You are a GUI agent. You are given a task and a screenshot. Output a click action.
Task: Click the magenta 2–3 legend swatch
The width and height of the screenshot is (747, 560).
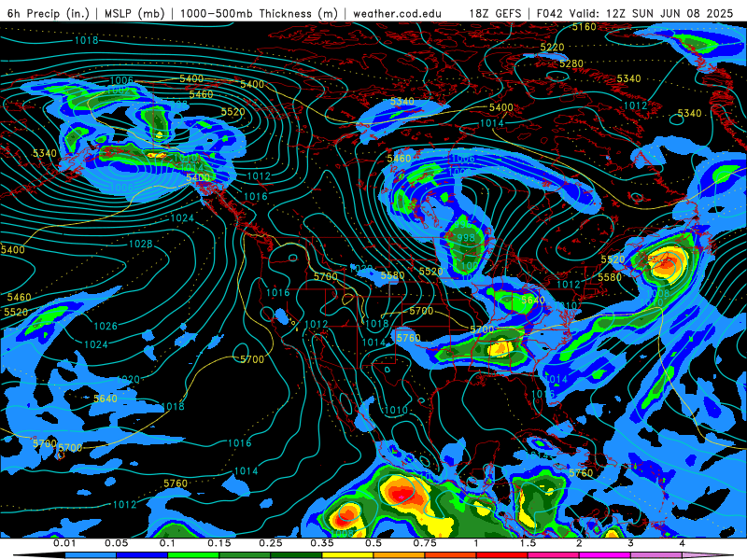605,555
